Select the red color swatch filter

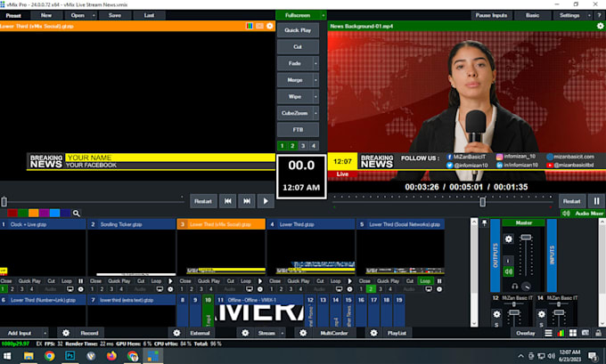pyautogui.click(x=12, y=214)
